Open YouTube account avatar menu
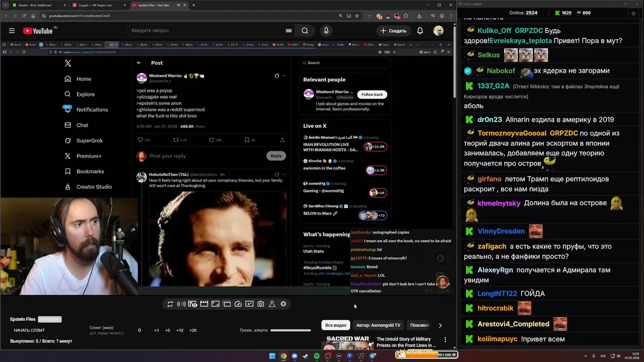The image size is (644, 362). pos(439,31)
